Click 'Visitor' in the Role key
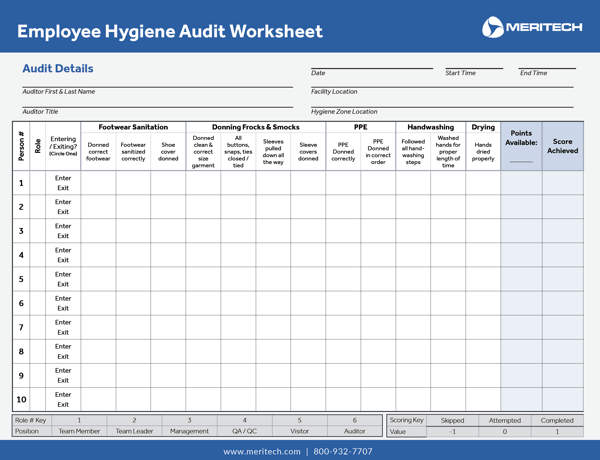This screenshot has width=600, height=460. pyautogui.click(x=299, y=431)
